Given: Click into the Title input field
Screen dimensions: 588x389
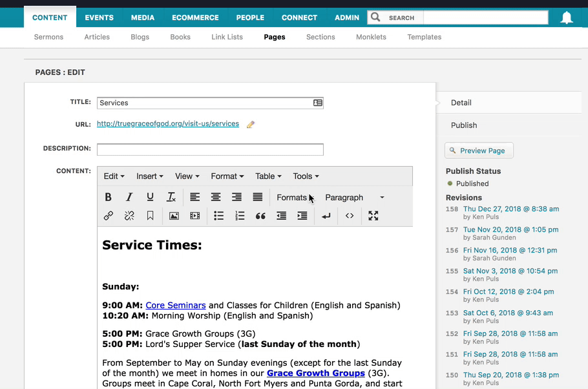Looking at the screenshot, I should (x=210, y=103).
